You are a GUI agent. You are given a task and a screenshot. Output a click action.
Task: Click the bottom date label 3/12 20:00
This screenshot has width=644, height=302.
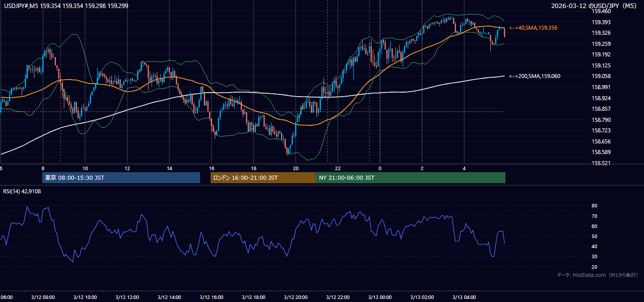point(295,297)
